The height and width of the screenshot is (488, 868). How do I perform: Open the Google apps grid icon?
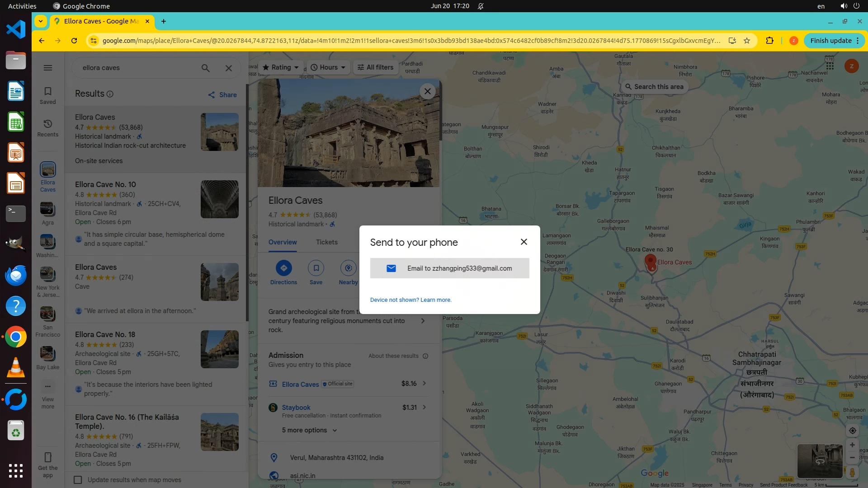[x=830, y=66]
